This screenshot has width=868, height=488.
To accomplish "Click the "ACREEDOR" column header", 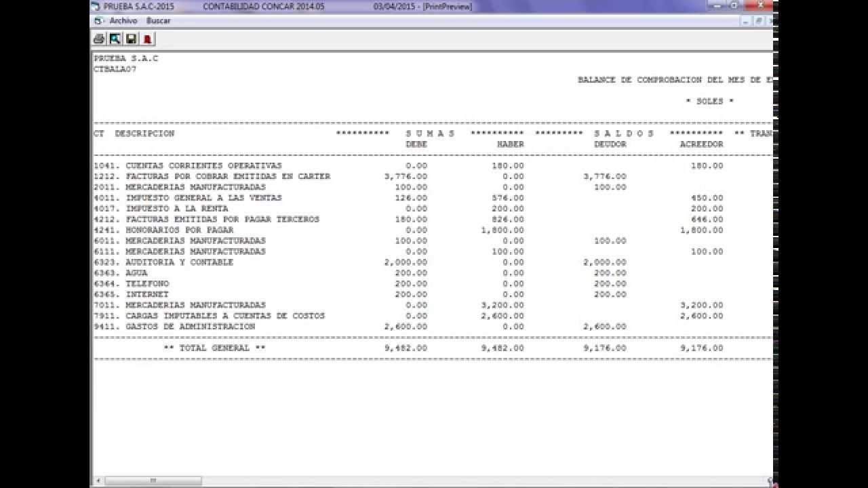I will pos(702,144).
